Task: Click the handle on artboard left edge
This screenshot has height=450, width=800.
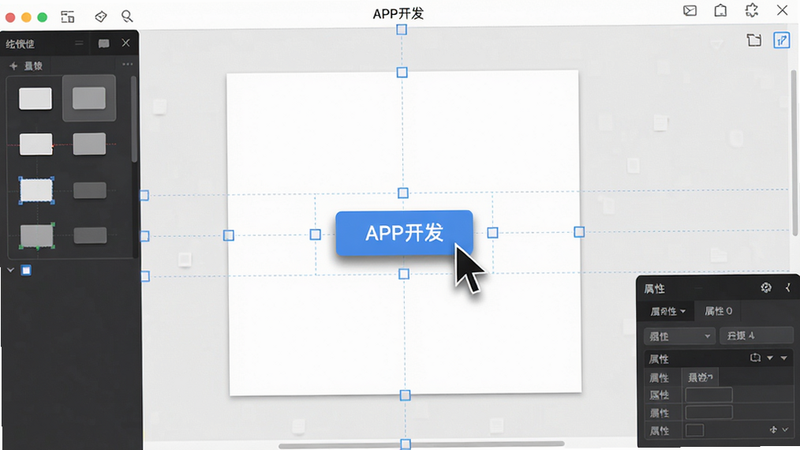Action: 229,235
